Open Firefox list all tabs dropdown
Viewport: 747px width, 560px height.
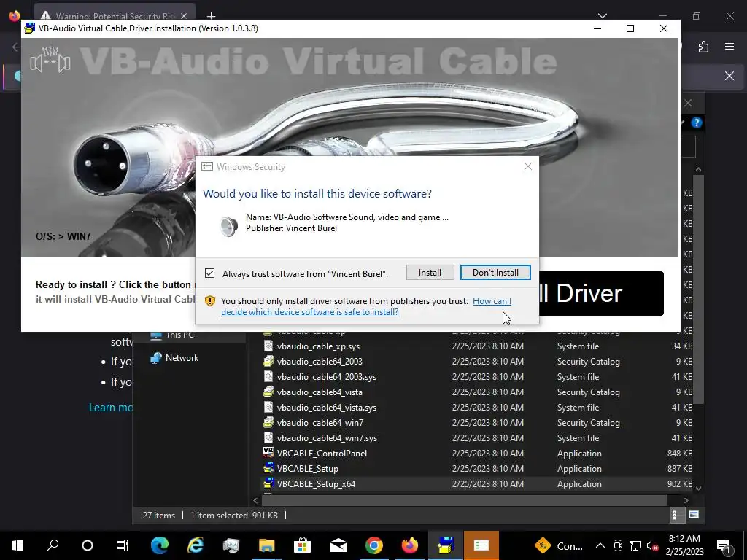pos(603,16)
